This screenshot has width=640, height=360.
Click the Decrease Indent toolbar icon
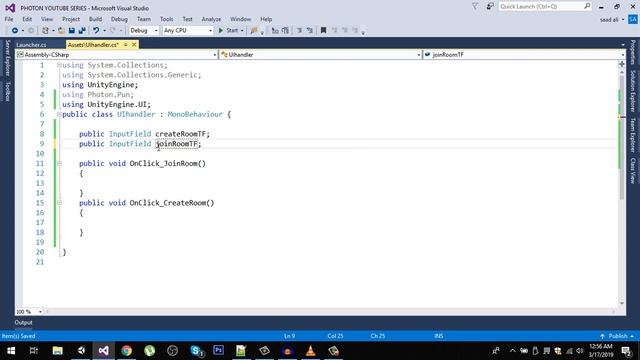point(299,31)
